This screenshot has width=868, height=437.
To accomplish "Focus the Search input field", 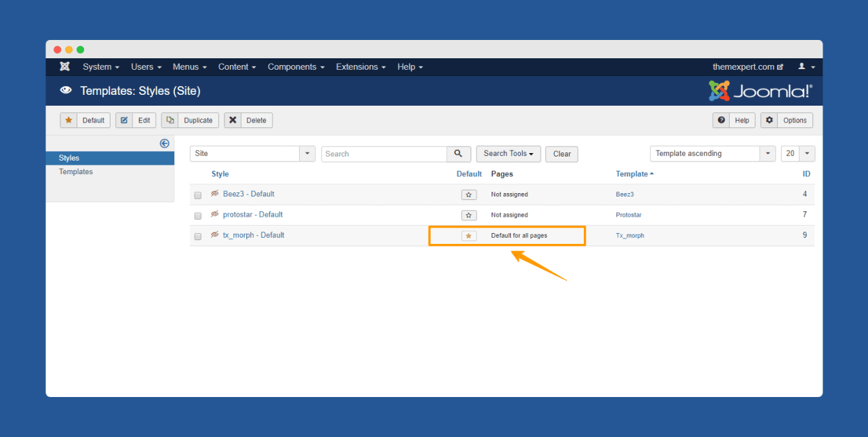I will 384,154.
